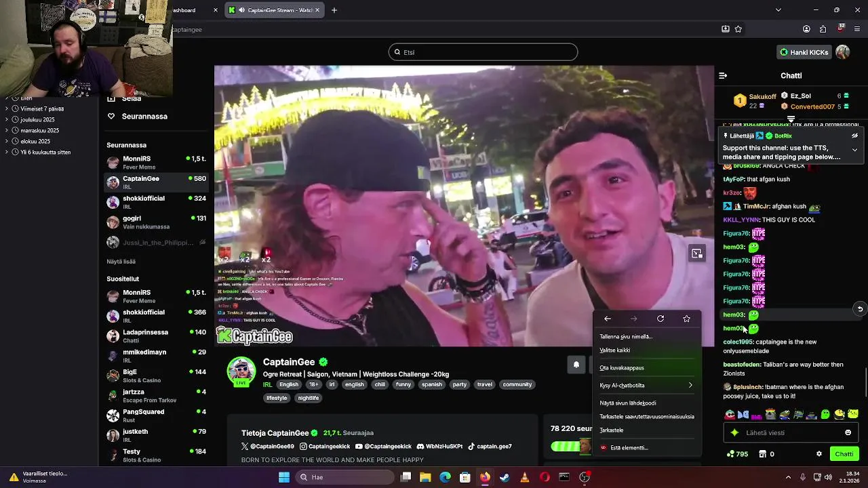
Task: Click the reload icon in context menu
Action: point(660,319)
